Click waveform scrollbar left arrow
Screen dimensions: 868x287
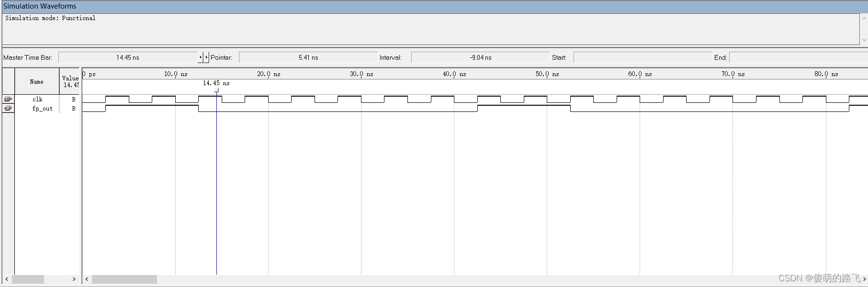coord(87,279)
